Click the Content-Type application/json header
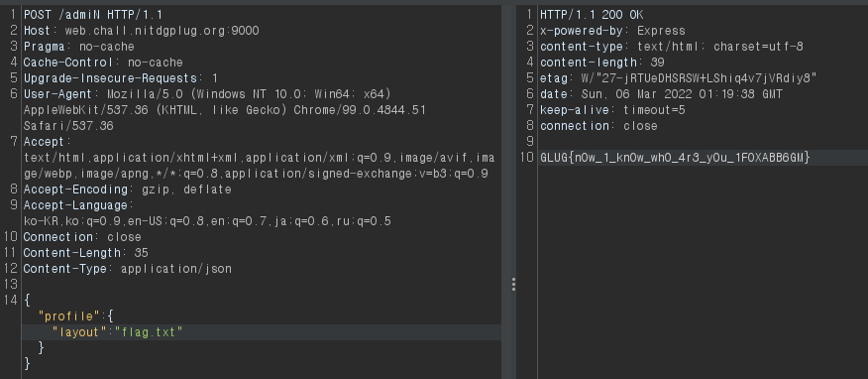The image size is (868, 379). point(127,269)
